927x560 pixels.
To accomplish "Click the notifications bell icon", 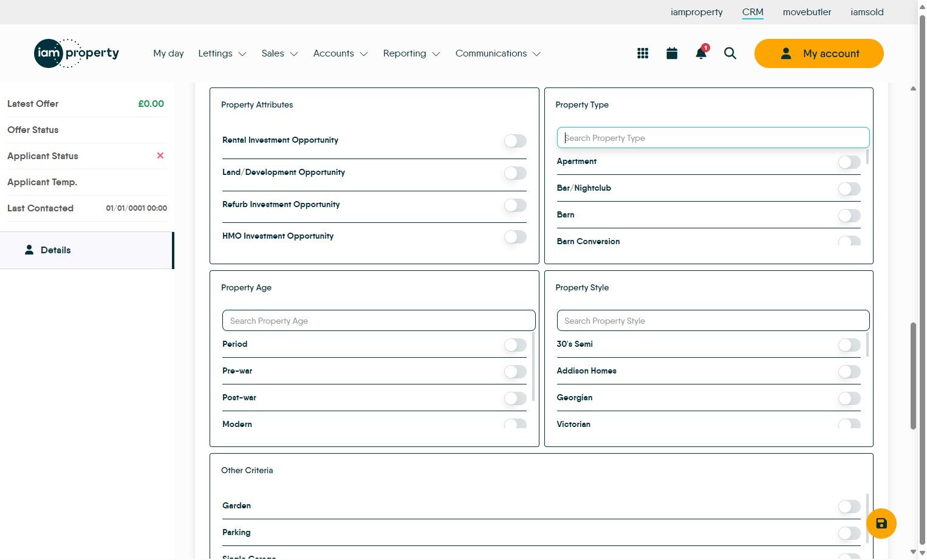I will 701,53.
